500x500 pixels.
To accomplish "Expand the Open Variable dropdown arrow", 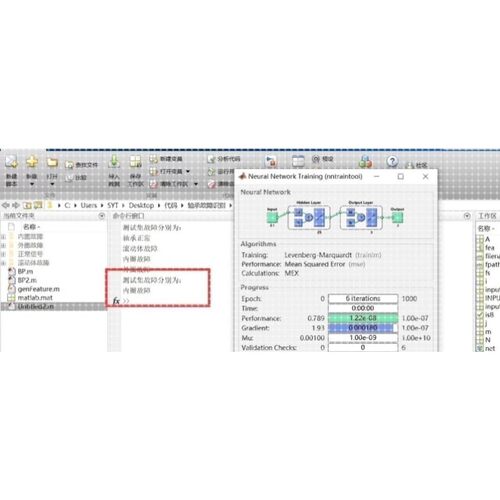I will coord(188,171).
